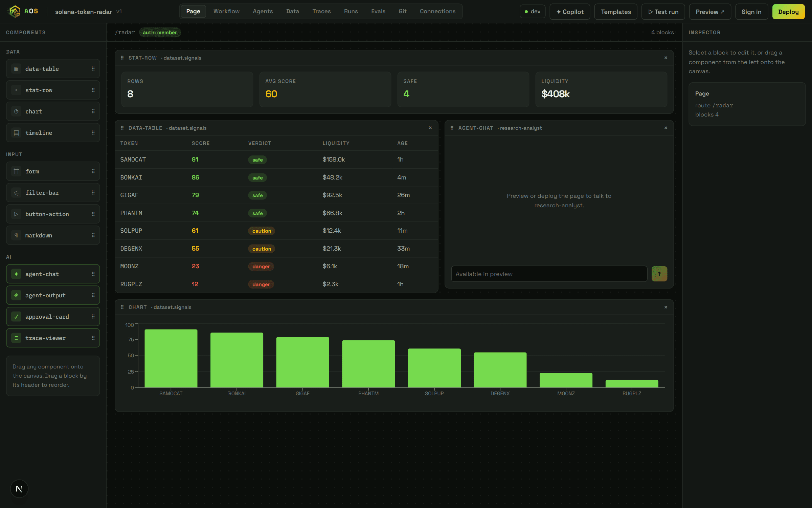This screenshot has width=812, height=508.
Task: Click the AGENT-CHAT block grip handle
Action: point(452,128)
